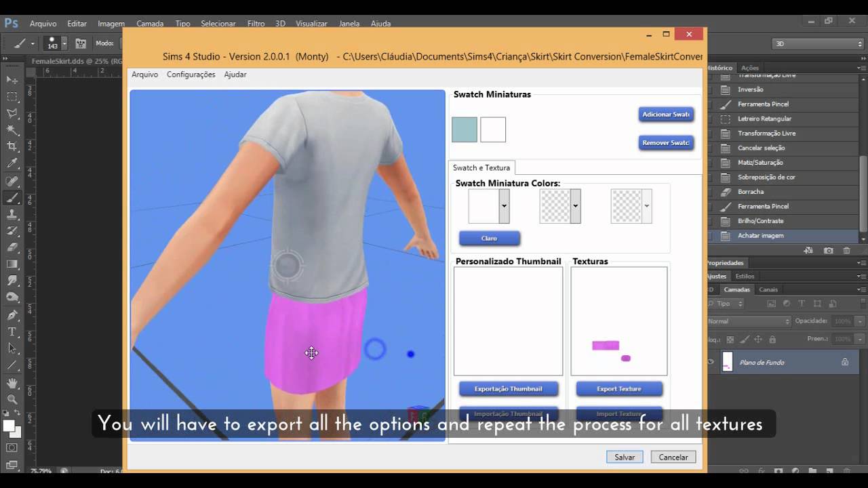The image size is (868, 488).
Task: Select the Path Selection tool
Action: tap(12, 348)
